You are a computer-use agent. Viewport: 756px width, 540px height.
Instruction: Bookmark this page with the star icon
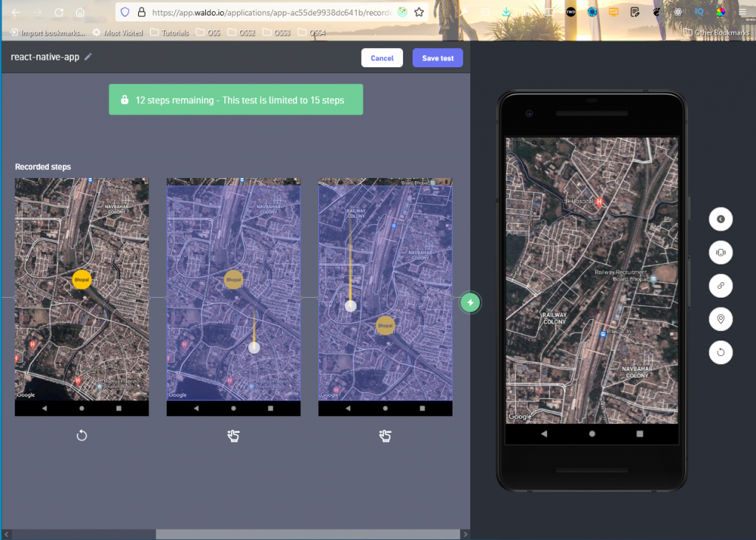(419, 12)
